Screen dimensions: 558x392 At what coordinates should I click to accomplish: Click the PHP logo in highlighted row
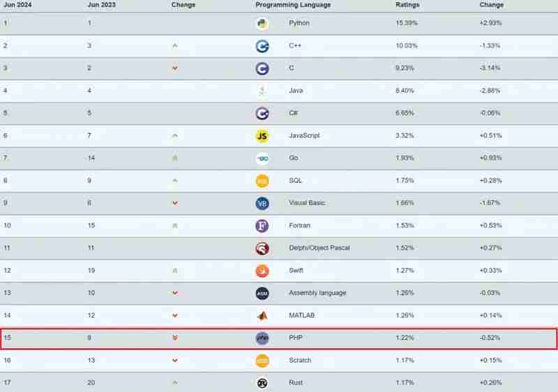click(262, 338)
